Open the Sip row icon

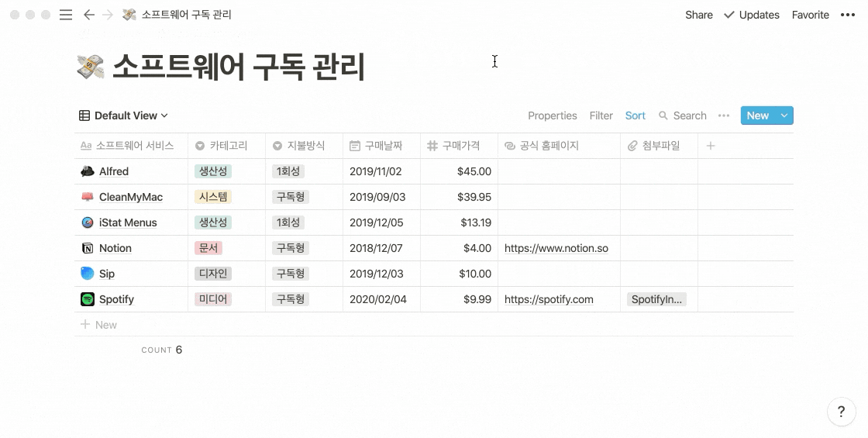(x=88, y=274)
